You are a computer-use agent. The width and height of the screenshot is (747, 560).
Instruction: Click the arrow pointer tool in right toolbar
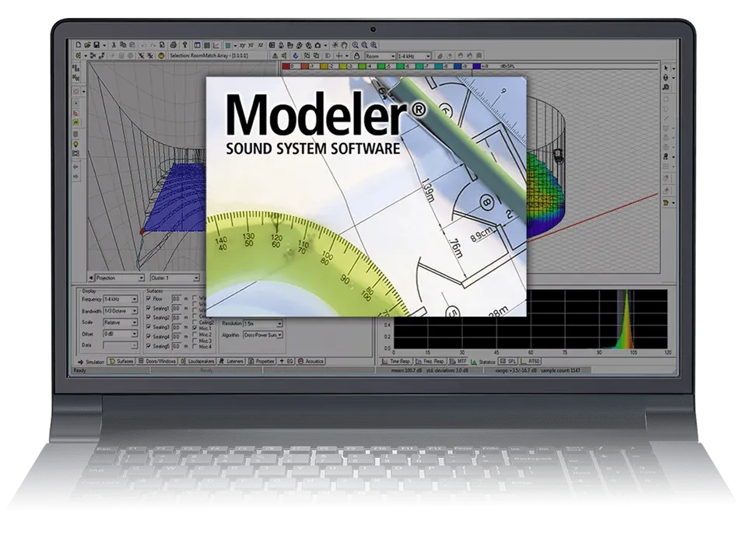tap(666, 68)
